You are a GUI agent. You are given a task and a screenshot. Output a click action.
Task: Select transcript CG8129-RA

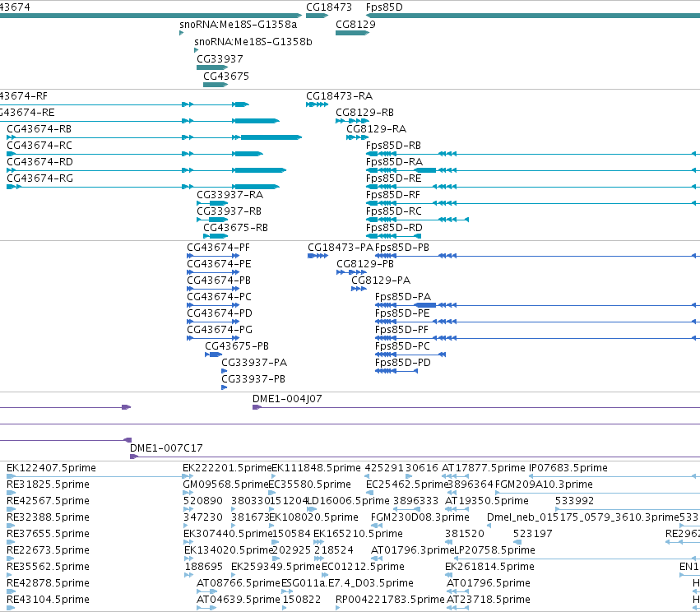tap(376, 129)
